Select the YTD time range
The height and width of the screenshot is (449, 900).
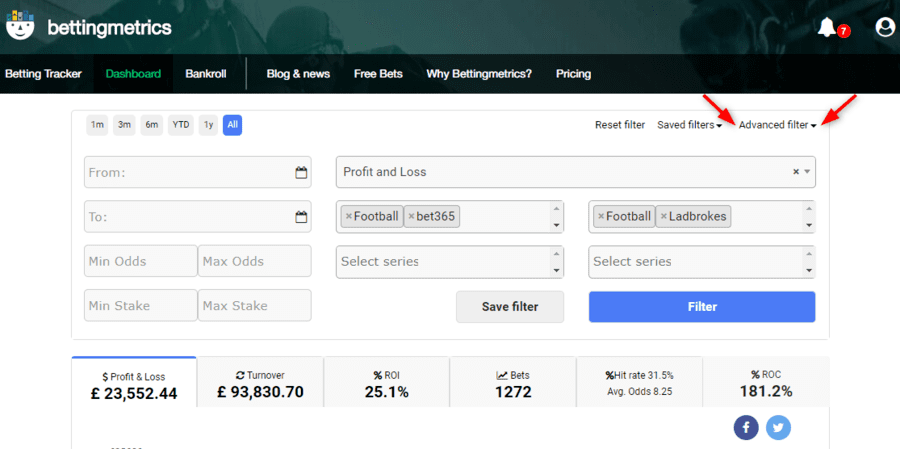coord(181,125)
